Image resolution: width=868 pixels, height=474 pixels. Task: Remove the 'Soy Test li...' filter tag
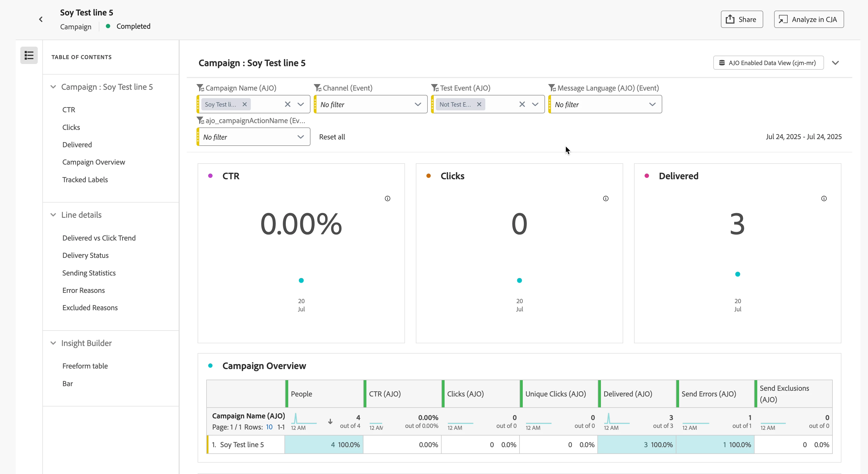coord(245,104)
